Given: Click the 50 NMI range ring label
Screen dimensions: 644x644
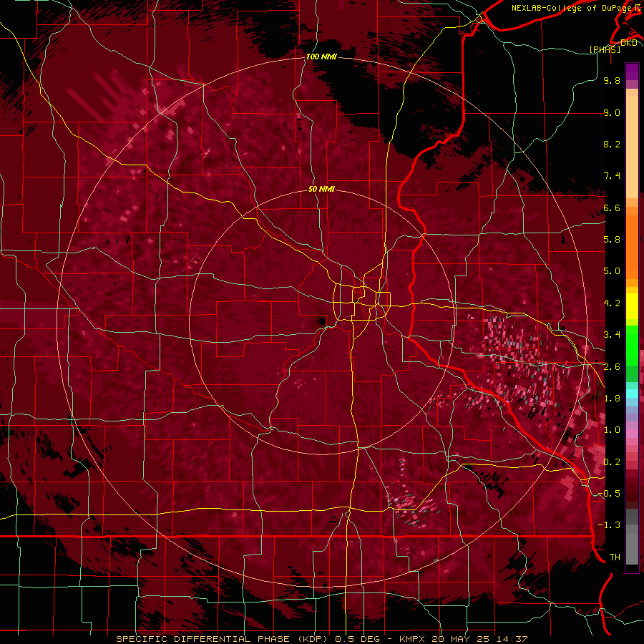Looking at the screenshot, I should point(321,189).
